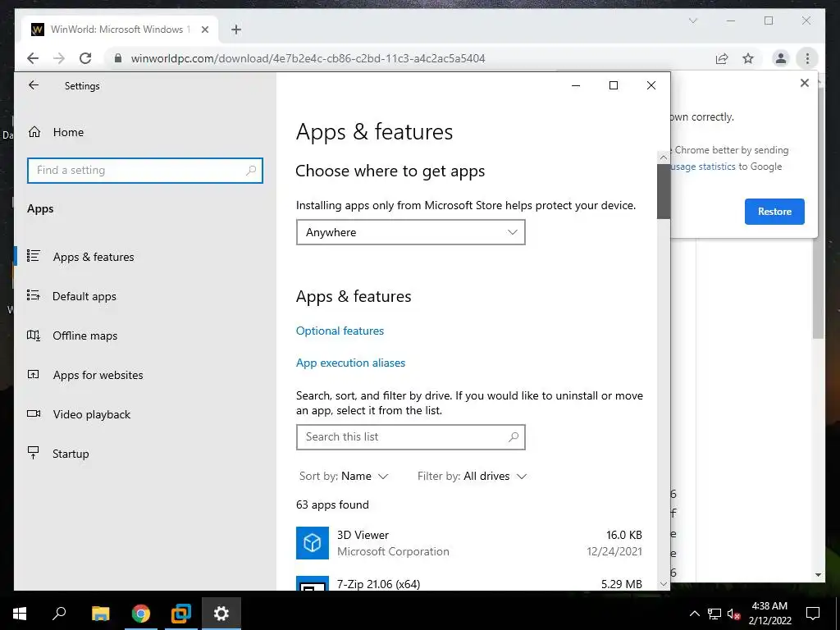Screen dimensions: 840x630
Task: Click the Offline maps icon
Action: click(x=33, y=335)
